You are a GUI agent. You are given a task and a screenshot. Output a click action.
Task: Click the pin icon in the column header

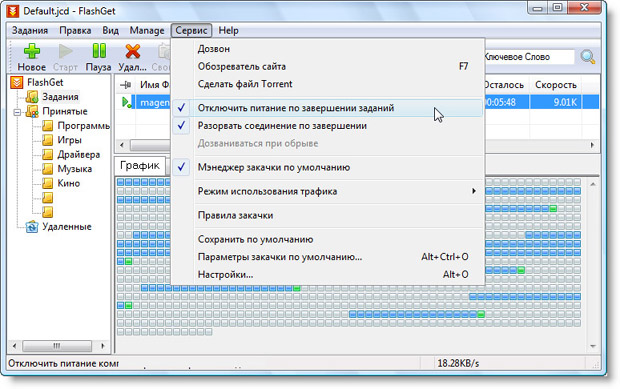[126, 85]
